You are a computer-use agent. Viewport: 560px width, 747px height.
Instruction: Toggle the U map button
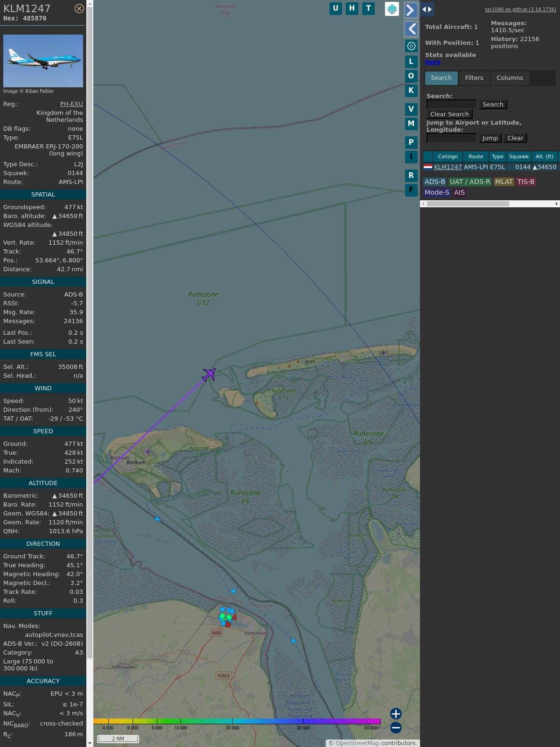[x=336, y=8]
